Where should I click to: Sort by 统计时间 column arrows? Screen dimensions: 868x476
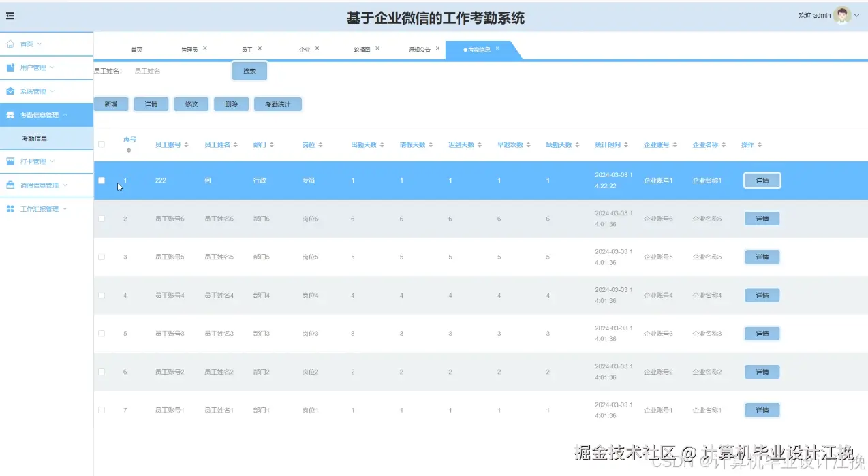click(627, 145)
